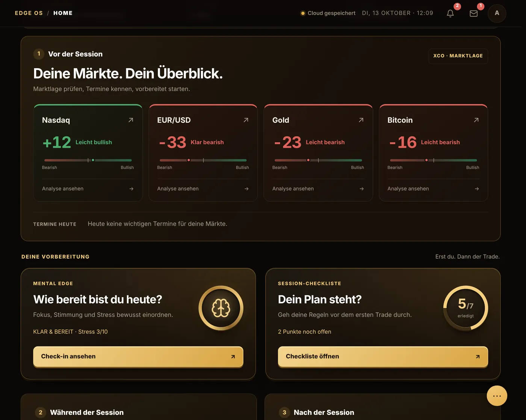Open Analyse ansehen for Bitcoin
This screenshot has height=420, width=526.
point(433,189)
